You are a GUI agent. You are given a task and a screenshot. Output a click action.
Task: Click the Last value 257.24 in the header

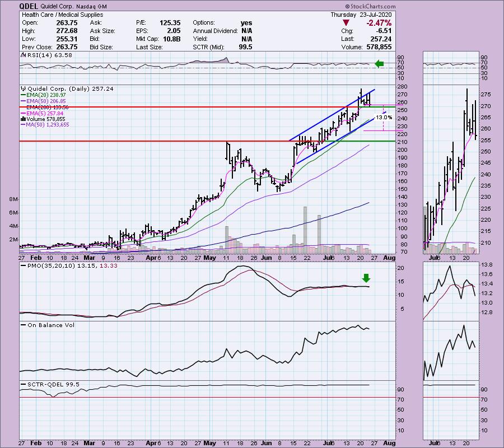(381, 39)
